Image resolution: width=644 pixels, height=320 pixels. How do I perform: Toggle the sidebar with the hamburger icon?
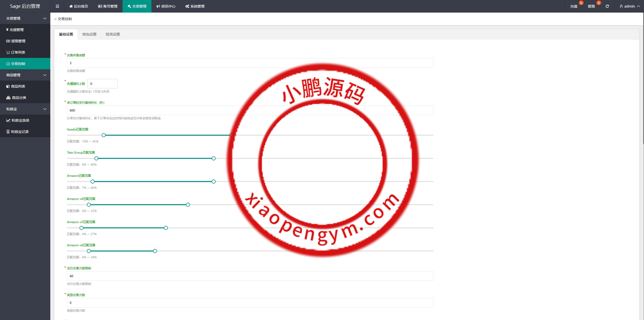[57, 6]
